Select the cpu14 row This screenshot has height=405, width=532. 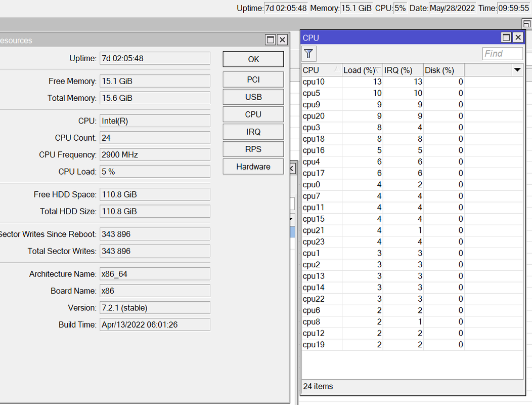pos(412,288)
